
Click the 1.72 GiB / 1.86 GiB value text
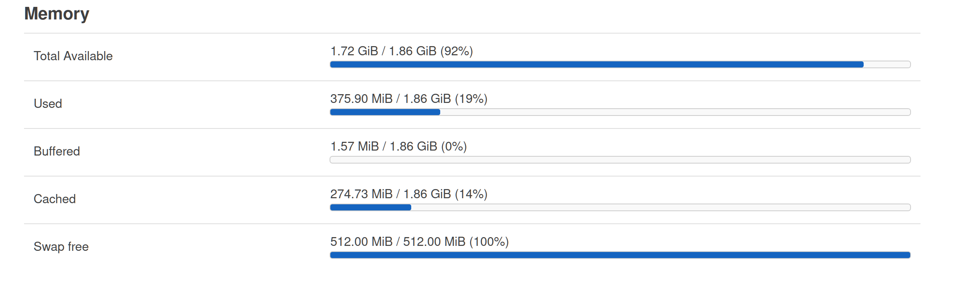click(402, 51)
